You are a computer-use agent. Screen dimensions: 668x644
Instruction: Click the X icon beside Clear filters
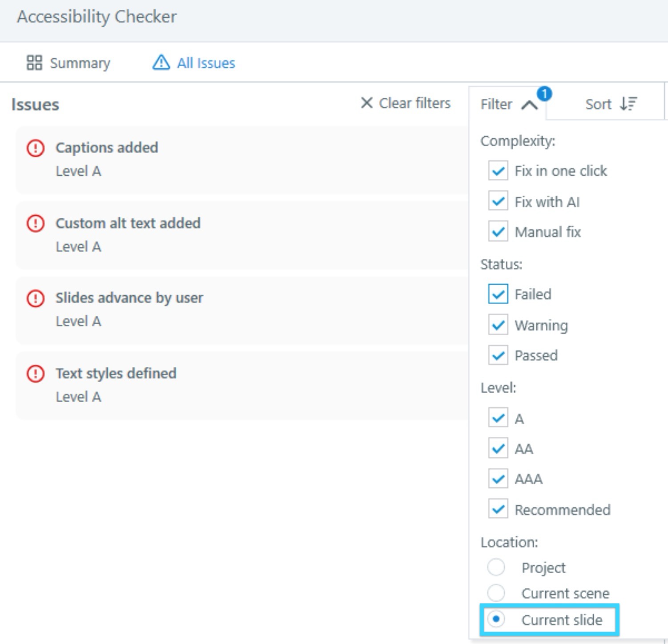click(x=366, y=103)
